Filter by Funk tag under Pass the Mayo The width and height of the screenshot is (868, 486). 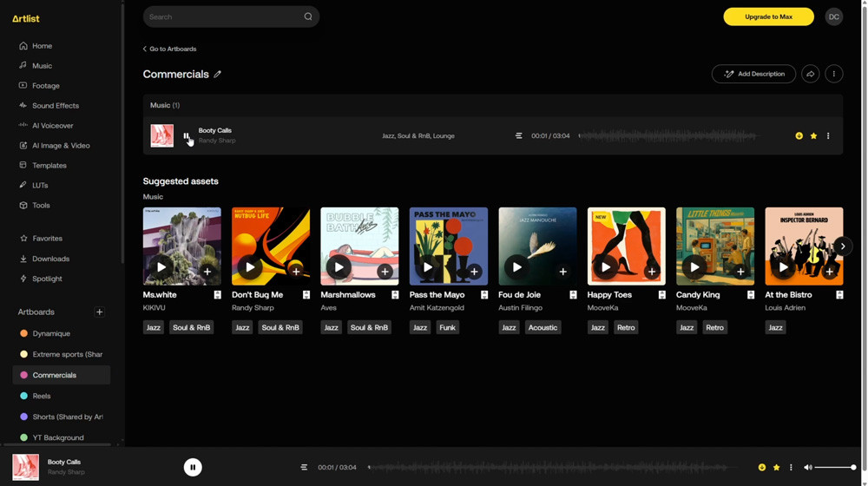tap(447, 328)
